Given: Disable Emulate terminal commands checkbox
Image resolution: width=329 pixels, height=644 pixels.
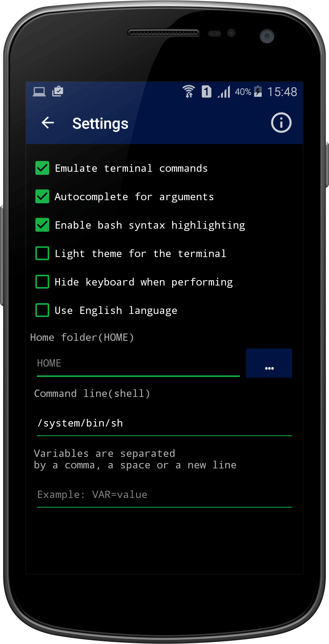Looking at the screenshot, I should tap(42, 168).
